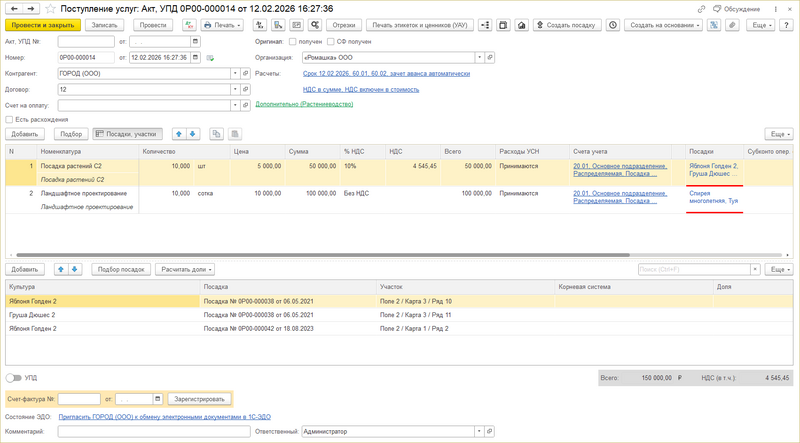
Task: Add document to favorites with star icon
Action: coord(48,9)
